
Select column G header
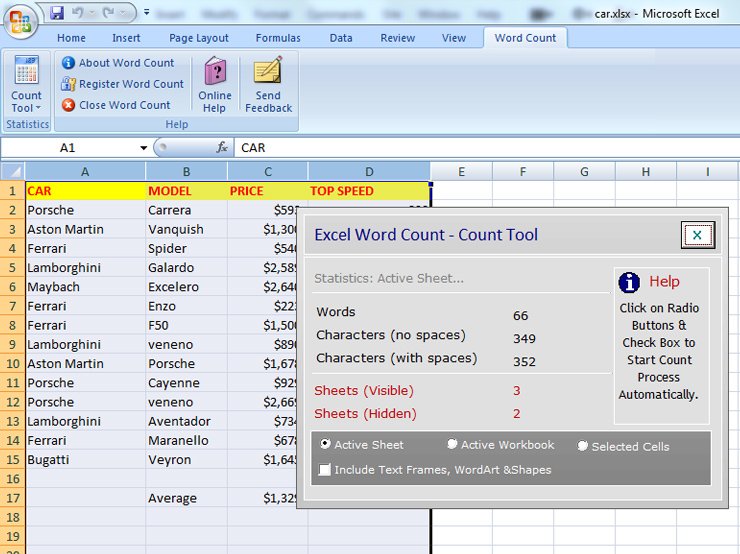[584, 171]
